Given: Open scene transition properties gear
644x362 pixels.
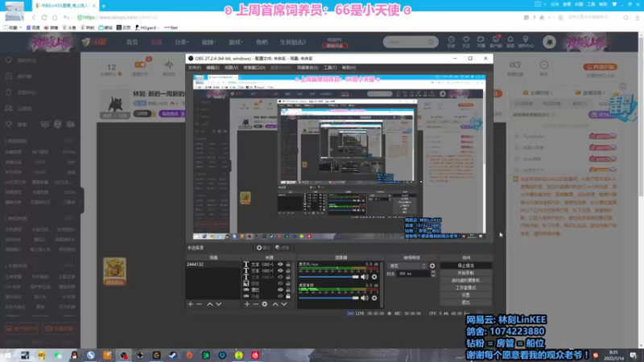Looking at the screenshot, I should [432, 266].
